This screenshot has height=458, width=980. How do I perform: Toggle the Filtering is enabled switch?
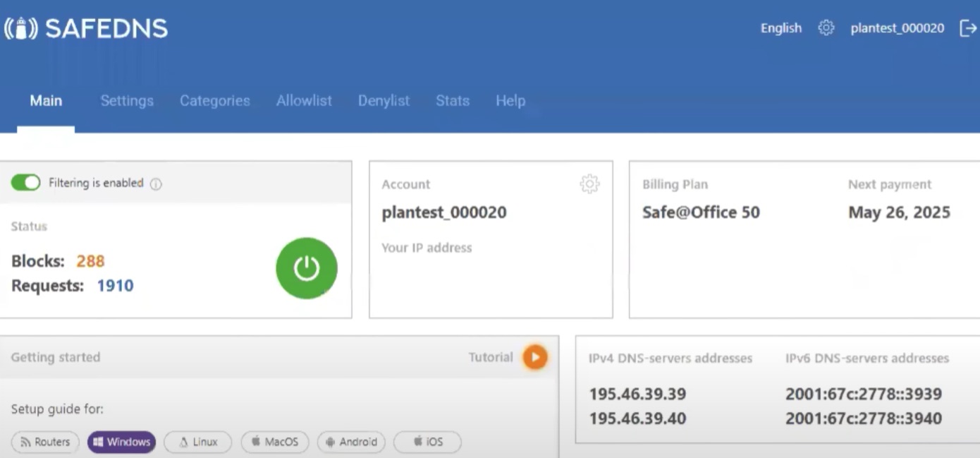(25, 182)
